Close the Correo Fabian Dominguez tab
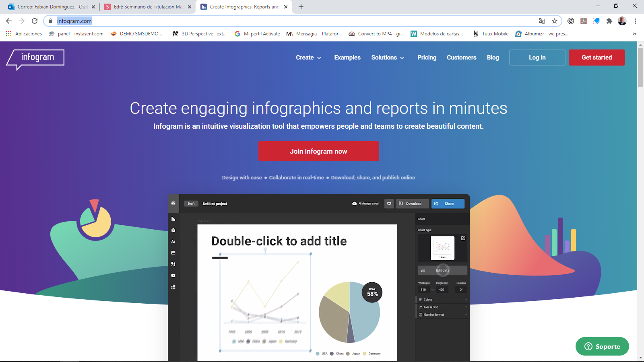The image size is (644, 362). click(93, 7)
